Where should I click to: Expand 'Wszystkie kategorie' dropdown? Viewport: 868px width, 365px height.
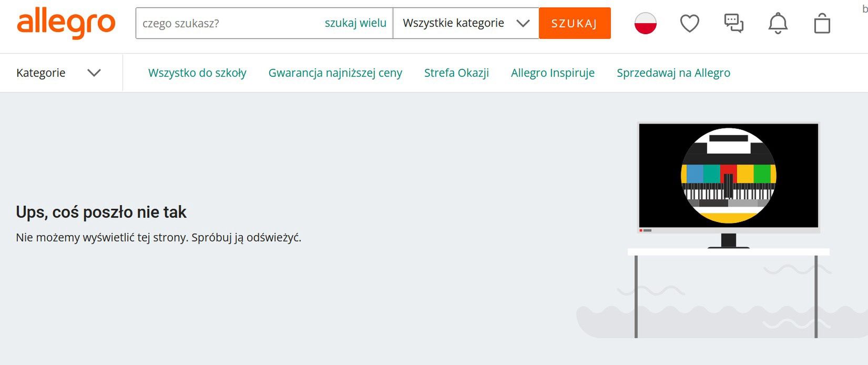[466, 23]
